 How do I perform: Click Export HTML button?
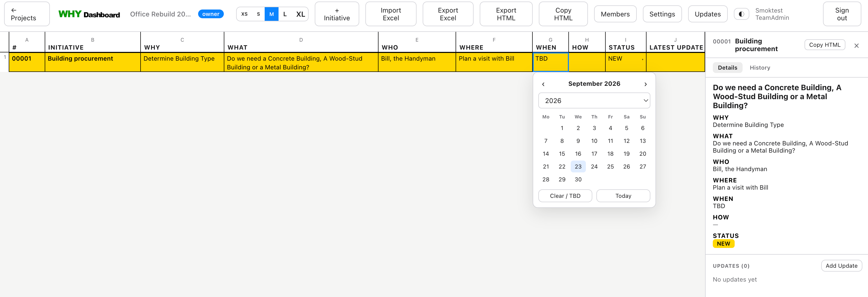pyautogui.click(x=506, y=14)
